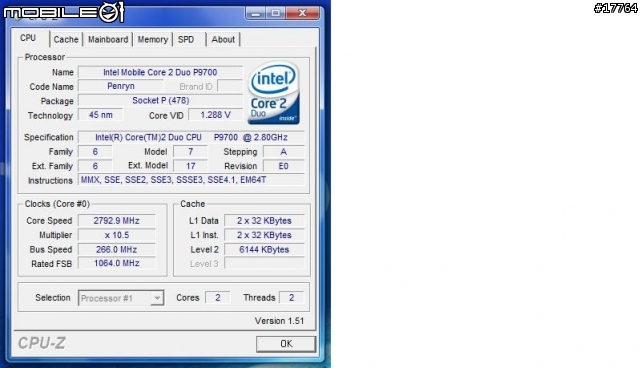The height and width of the screenshot is (368, 640).
Task: Click the L1 Inst. cache value
Action: pyautogui.click(x=264, y=235)
